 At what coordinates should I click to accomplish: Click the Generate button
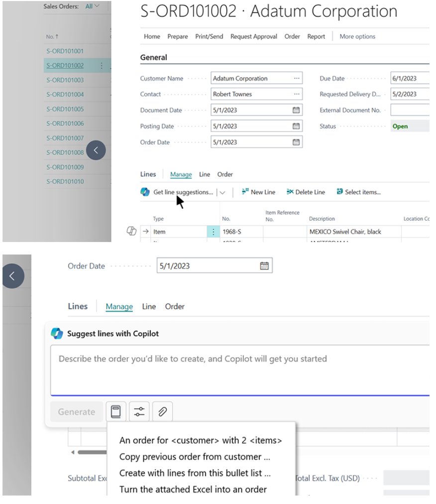77,412
